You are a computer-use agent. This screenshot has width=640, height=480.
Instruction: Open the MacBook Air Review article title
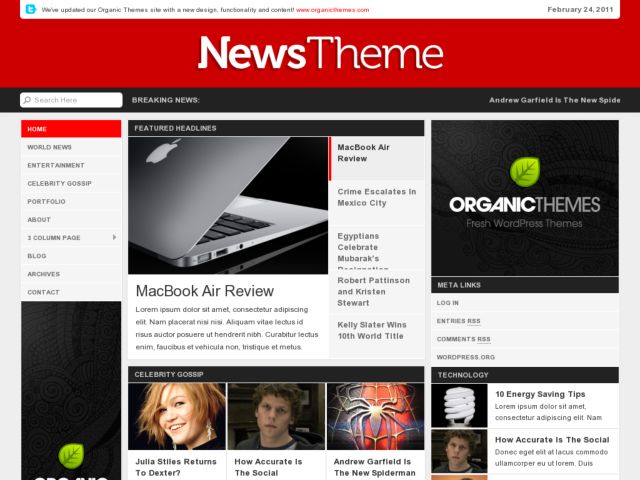click(x=204, y=291)
